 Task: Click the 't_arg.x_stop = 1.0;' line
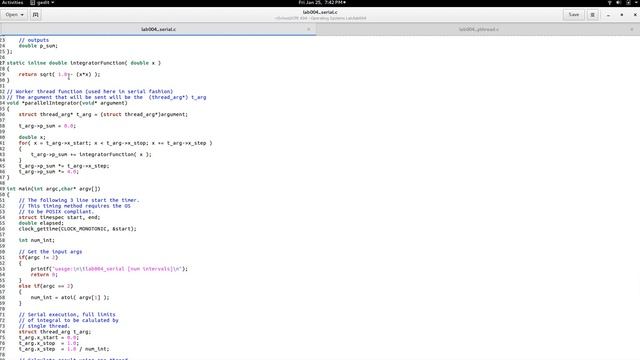[x=49, y=343]
